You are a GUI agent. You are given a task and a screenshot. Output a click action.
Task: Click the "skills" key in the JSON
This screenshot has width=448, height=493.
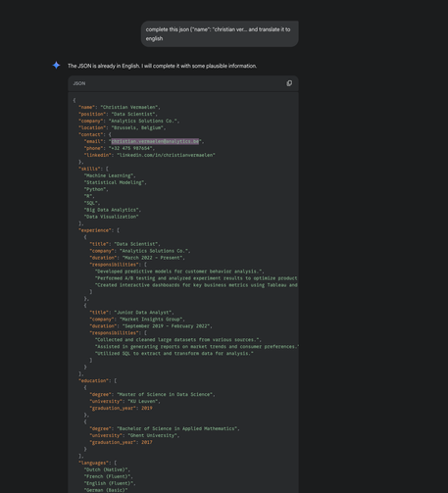[89, 169]
